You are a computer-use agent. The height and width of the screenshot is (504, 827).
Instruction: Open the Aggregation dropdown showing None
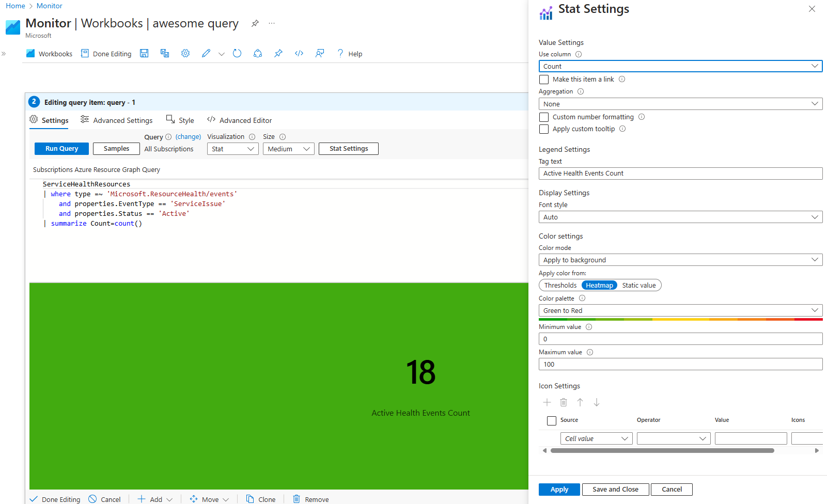(x=680, y=104)
